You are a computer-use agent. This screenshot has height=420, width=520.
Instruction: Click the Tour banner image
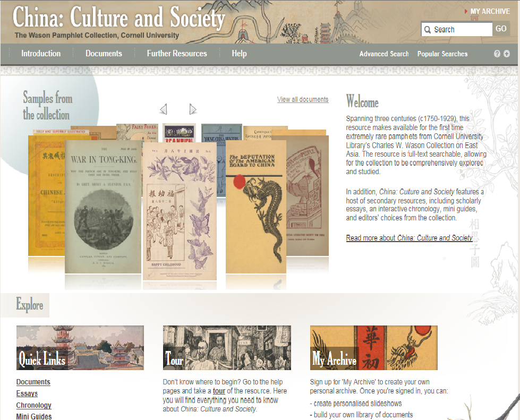pyautogui.click(x=227, y=348)
